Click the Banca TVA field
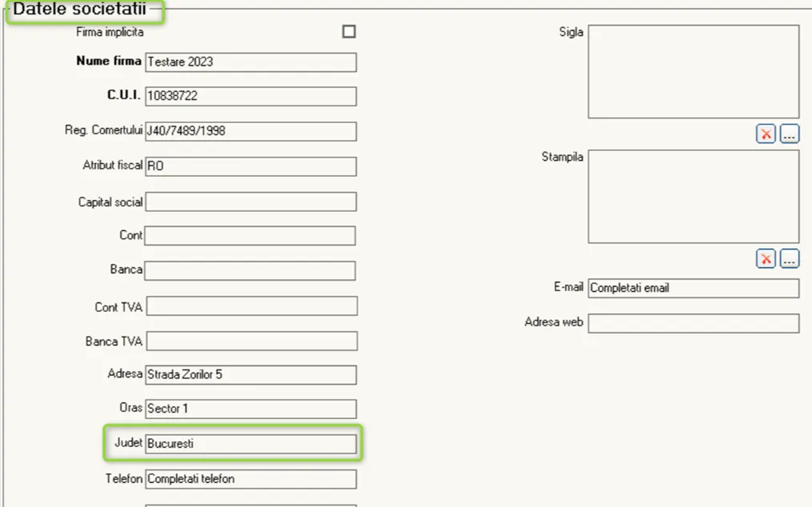 [252, 341]
